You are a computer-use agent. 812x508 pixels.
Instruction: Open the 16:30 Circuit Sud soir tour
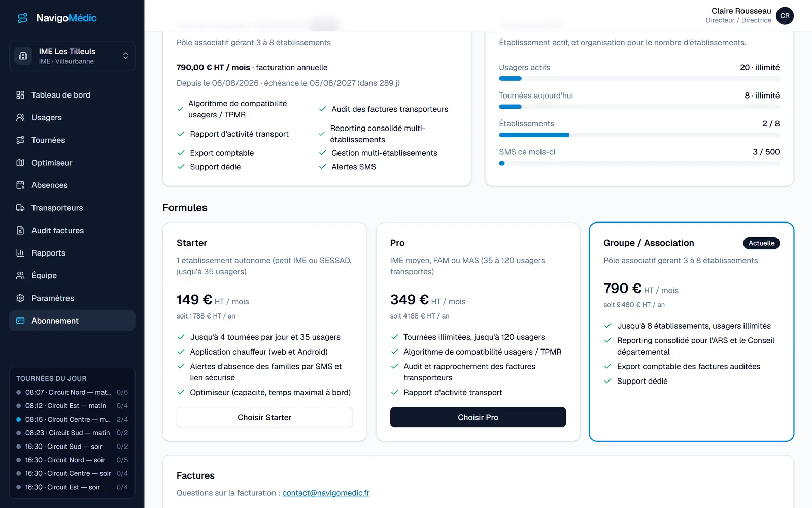coord(72,447)
